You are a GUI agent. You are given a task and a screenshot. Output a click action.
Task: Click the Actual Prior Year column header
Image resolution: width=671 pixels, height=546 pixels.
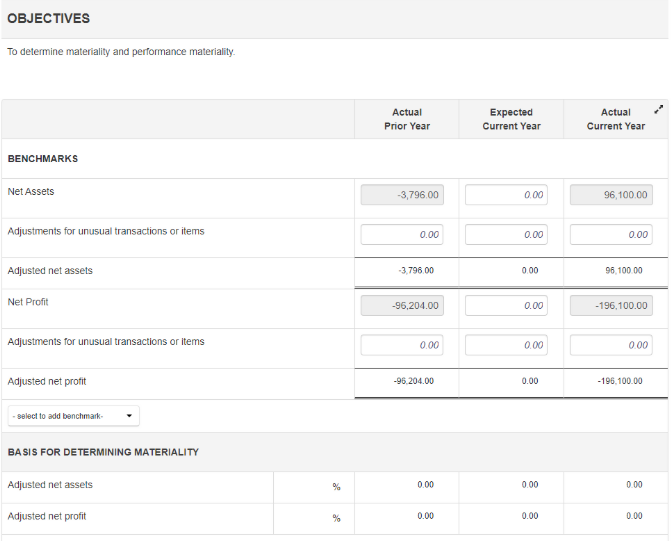point(407,119)
